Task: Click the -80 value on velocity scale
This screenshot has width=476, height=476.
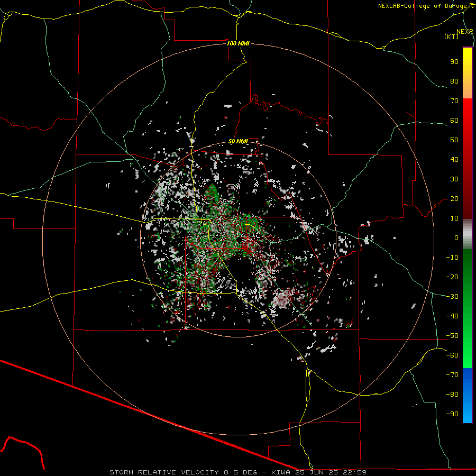Action: pyautogui.click(x=452, y=395)
